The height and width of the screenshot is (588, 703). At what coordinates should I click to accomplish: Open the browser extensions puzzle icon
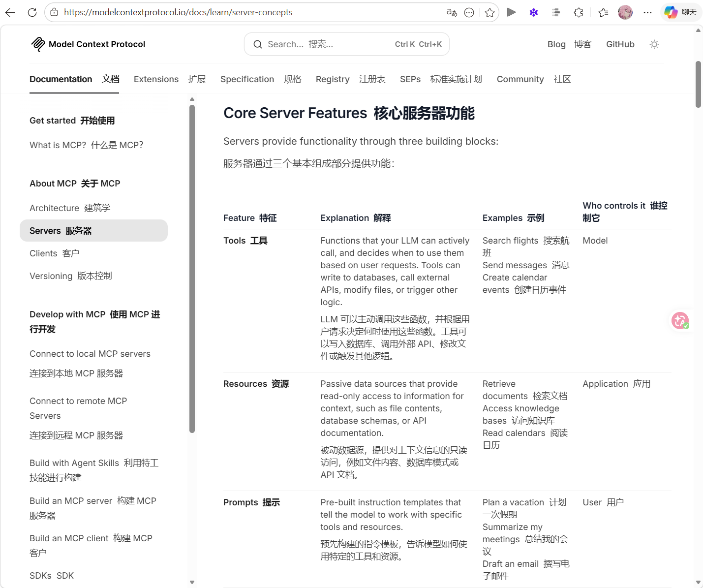tap(579, 12)
